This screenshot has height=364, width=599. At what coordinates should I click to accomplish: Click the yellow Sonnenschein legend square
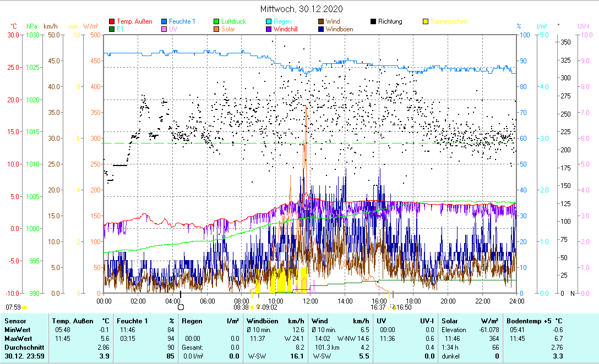[426, 21]
